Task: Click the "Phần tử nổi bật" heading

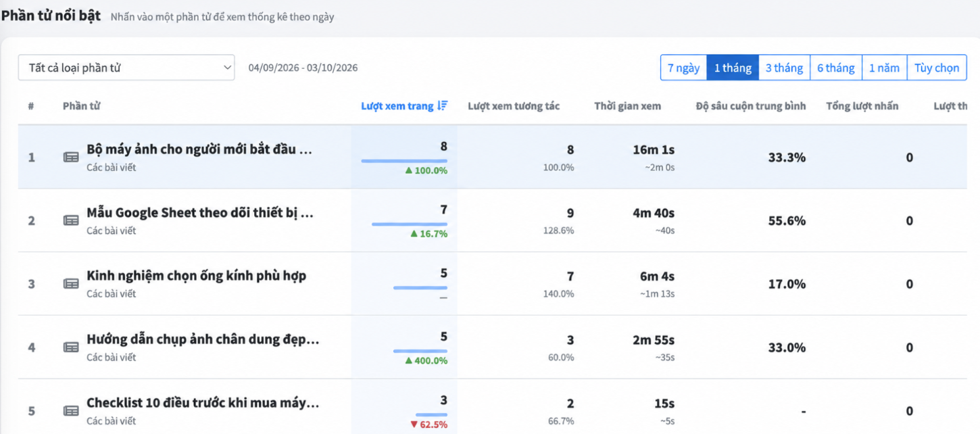Action: pos(51,16)
